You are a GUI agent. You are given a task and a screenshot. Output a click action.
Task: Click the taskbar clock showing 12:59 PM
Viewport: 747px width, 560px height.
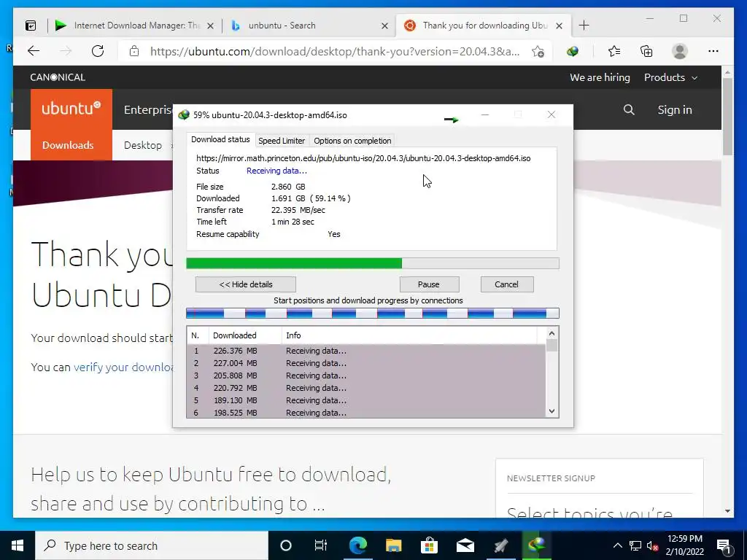click(x=684, y=545)
